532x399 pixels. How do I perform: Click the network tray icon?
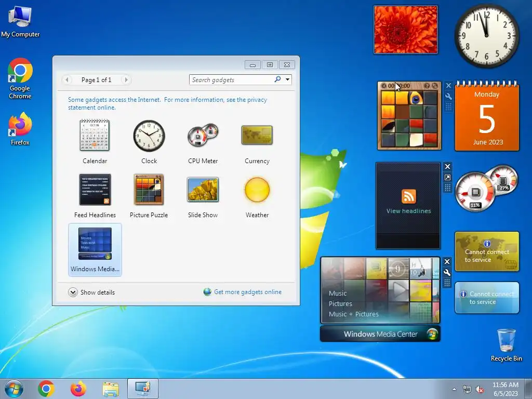(x=467, y=390)
